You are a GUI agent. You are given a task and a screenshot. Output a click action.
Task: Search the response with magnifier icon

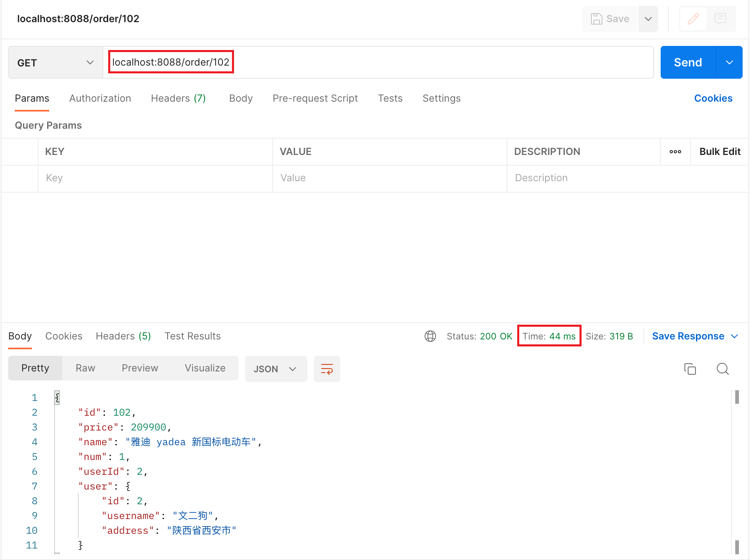pos(723,369)
